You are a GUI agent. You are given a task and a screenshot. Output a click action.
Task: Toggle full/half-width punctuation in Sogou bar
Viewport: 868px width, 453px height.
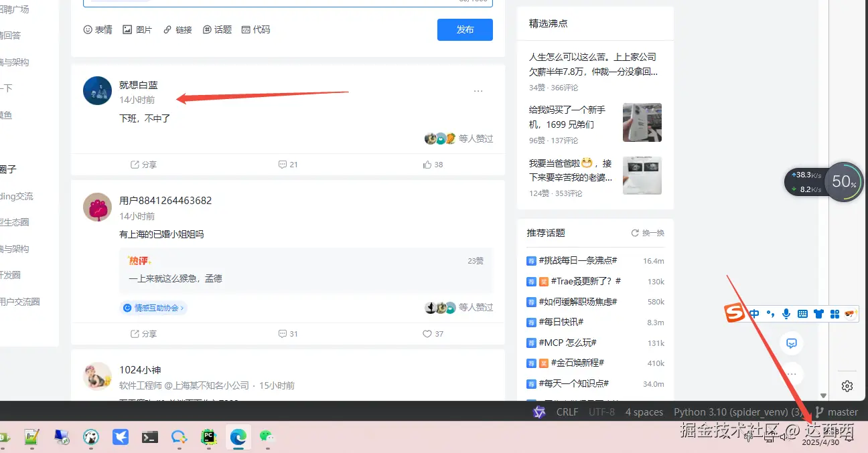770,313
